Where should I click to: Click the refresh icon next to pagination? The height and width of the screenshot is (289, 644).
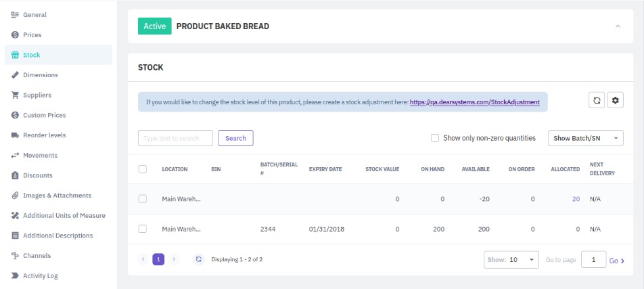pyautogui.click(x=198, y=259)
